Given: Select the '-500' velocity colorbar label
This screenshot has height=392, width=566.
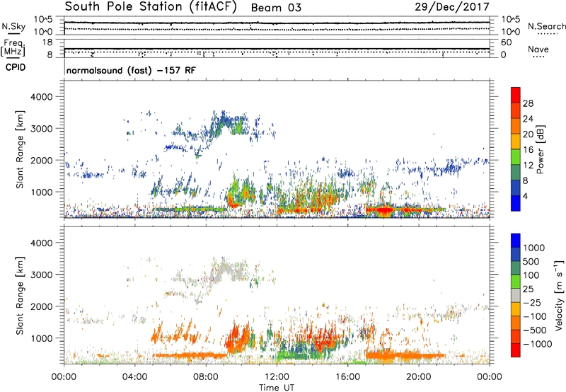Looking at the screenshot, I should 534,330.
